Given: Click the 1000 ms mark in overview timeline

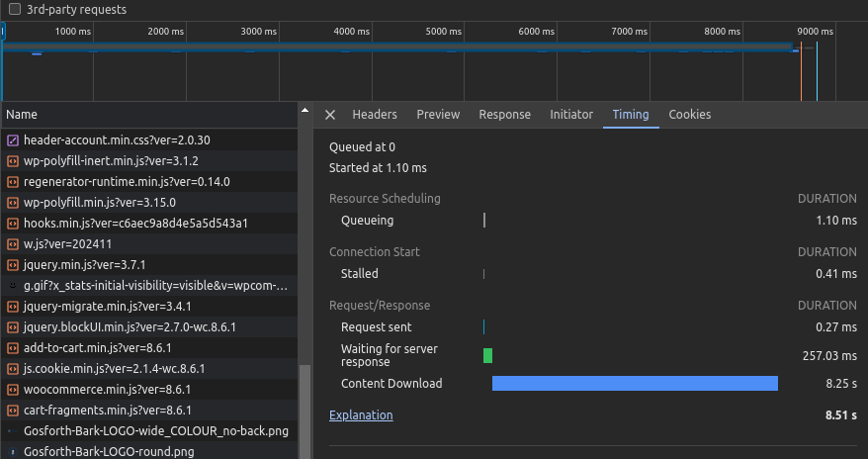Looking at the screenshot, I should tap(73, 32).
